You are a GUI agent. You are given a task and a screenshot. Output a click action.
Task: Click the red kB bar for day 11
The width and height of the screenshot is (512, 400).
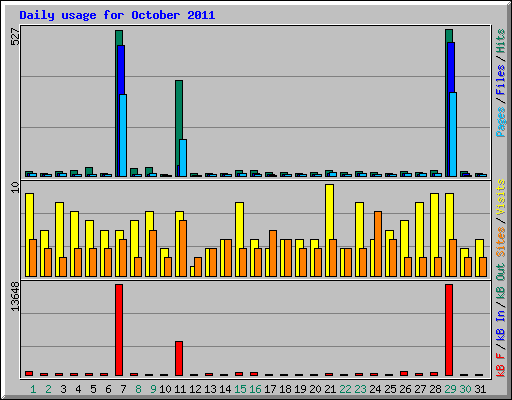pos(179,358)
